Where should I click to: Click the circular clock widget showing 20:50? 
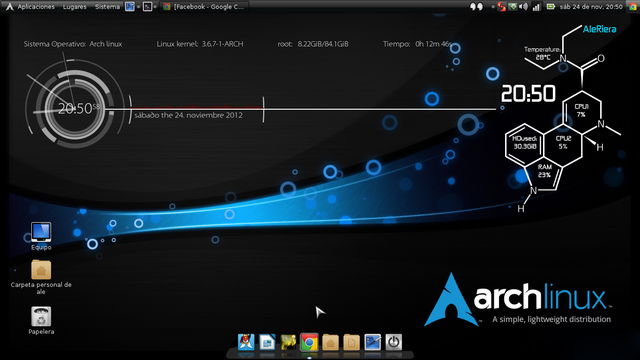75,109
